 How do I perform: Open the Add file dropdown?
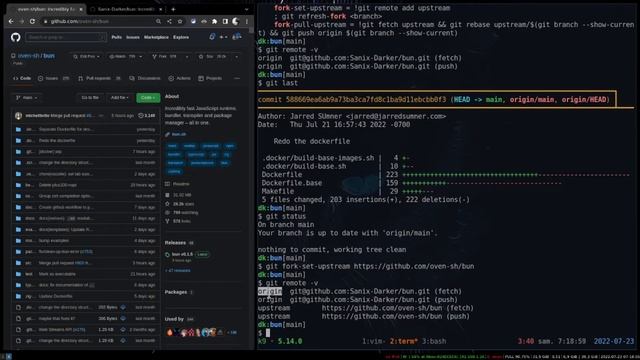pyautogui.click(x=120, y=98)
